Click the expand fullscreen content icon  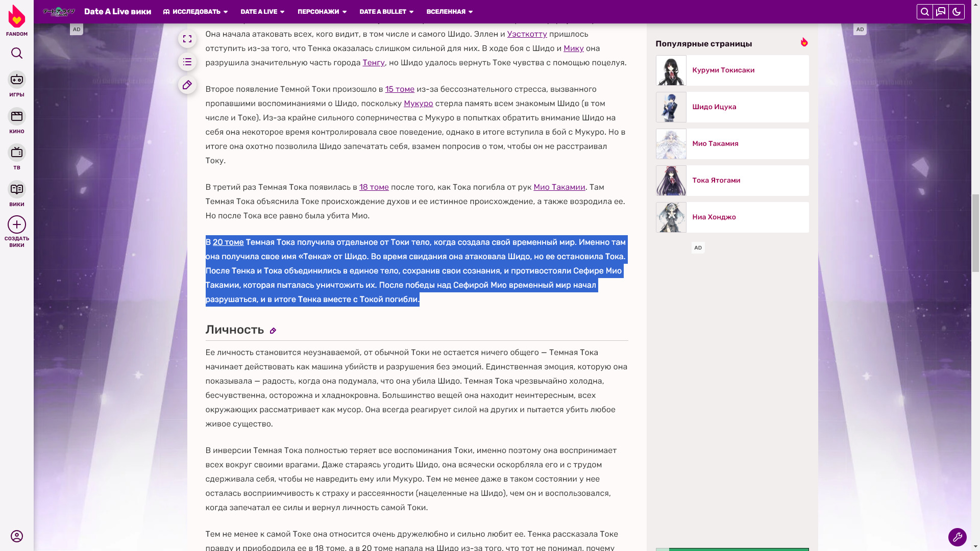pos(187,39)
